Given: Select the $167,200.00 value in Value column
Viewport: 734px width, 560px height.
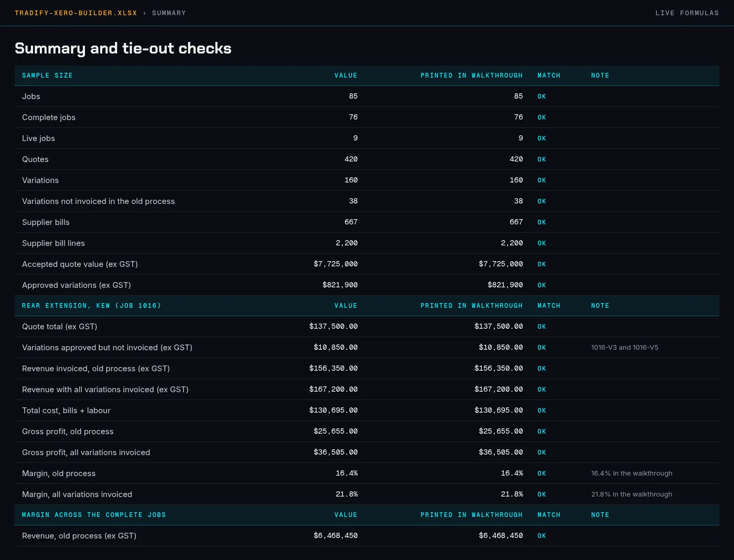Looking at the screenshot, I should [333, 390].
